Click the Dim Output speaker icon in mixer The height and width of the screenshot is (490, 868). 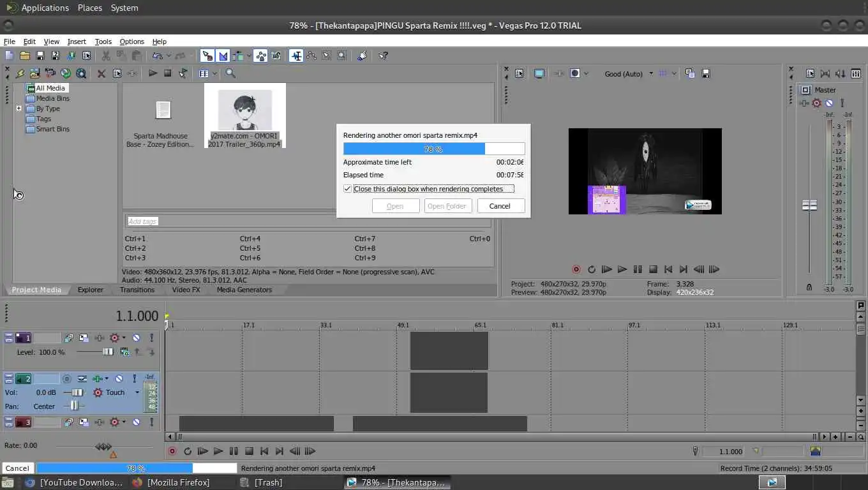[841, 73]
